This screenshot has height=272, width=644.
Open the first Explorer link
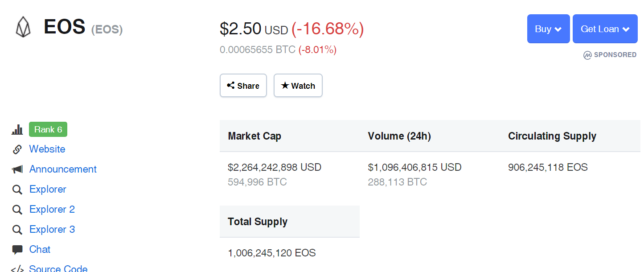pos(48,189)
